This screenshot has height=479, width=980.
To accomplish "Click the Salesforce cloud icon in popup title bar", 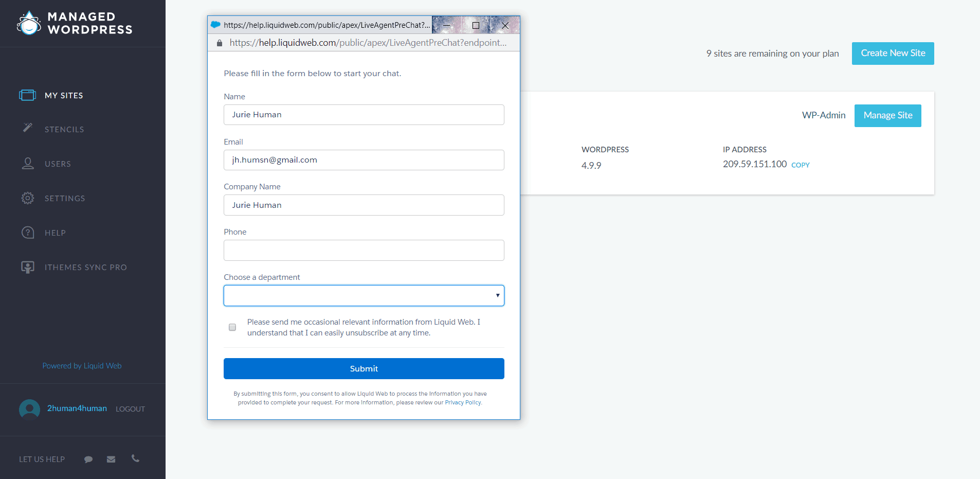I will pos(216,25).
